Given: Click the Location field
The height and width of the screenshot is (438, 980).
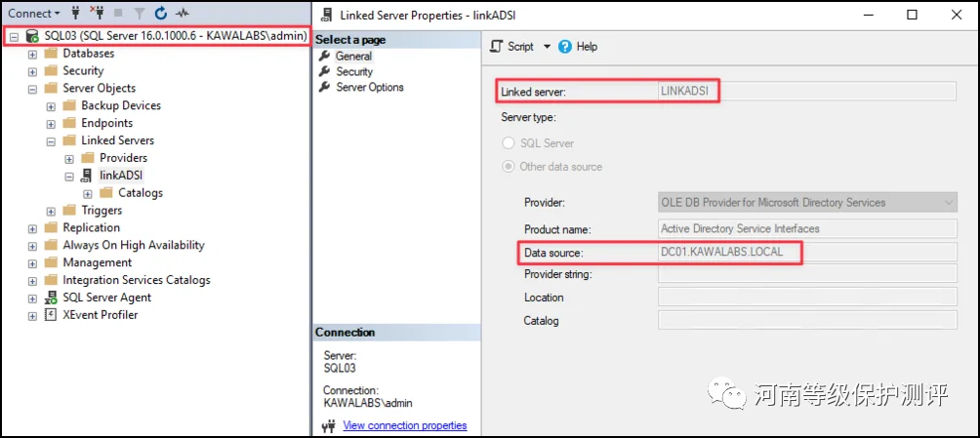Looking at the screenshot, I should tap(807, 297).
